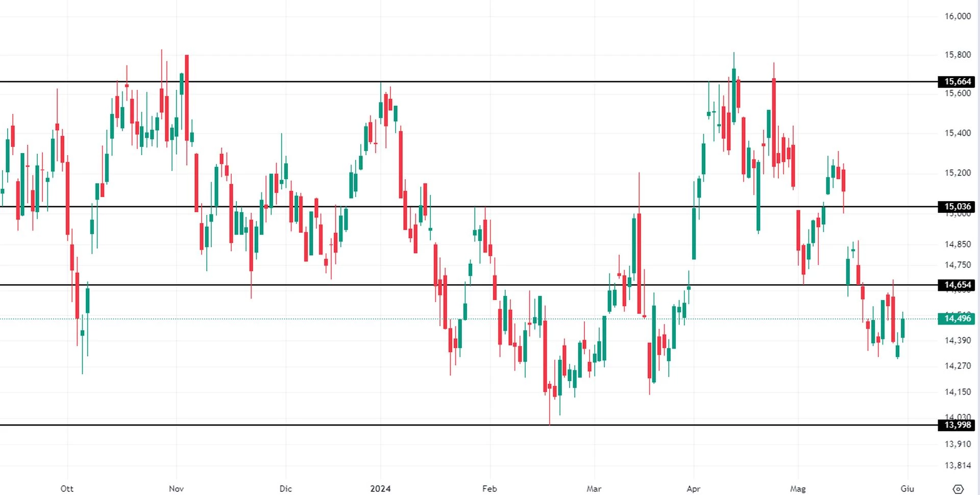Click the Ott label on time axis
This screenshot has height=495, width=980.
[67, 488]
